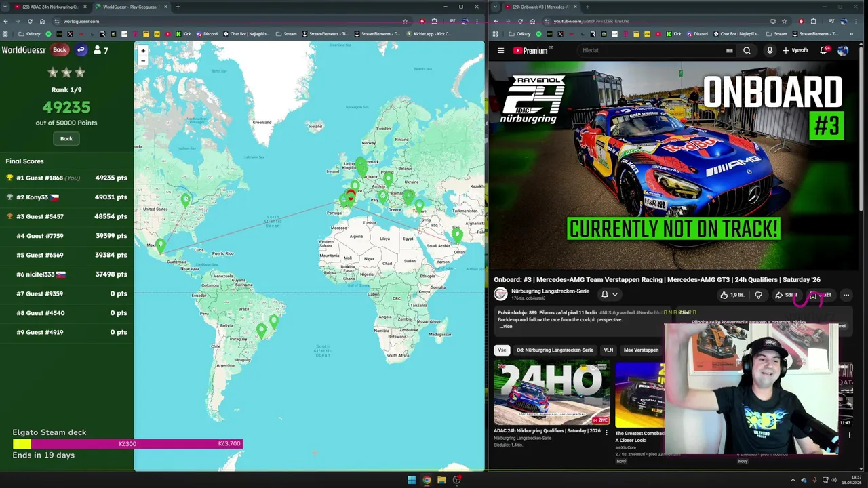This screenshot has width=868, height=488.
Task: Open Odkazy bookmarks folder in left browser
Action: click(x=30, y=33)
